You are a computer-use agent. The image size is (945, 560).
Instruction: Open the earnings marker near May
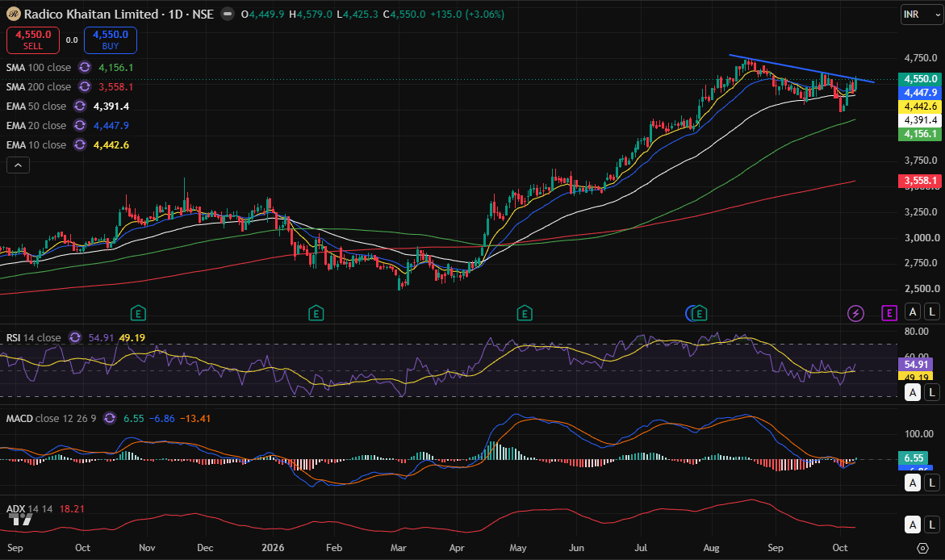point(525,313)
